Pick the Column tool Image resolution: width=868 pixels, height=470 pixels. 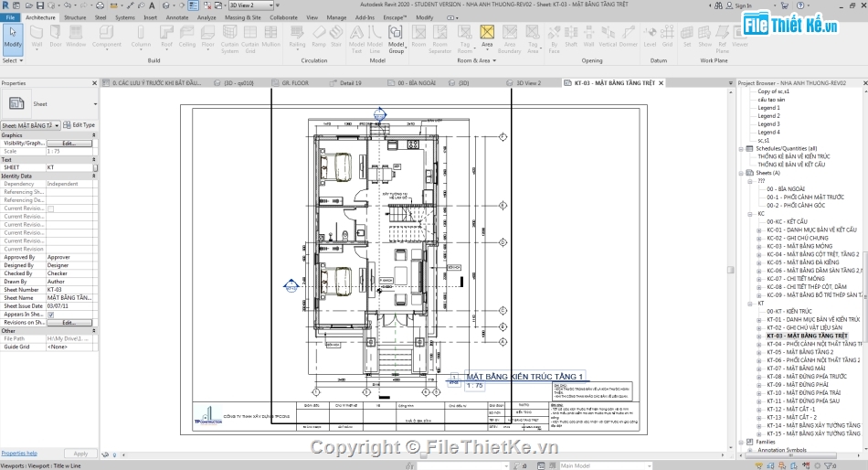141,37
